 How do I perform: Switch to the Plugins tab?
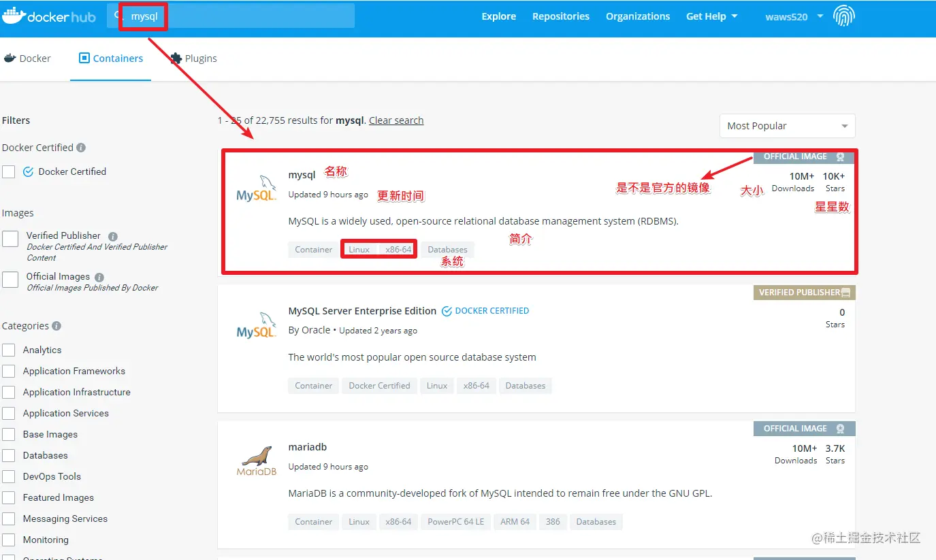pos(193,59)
